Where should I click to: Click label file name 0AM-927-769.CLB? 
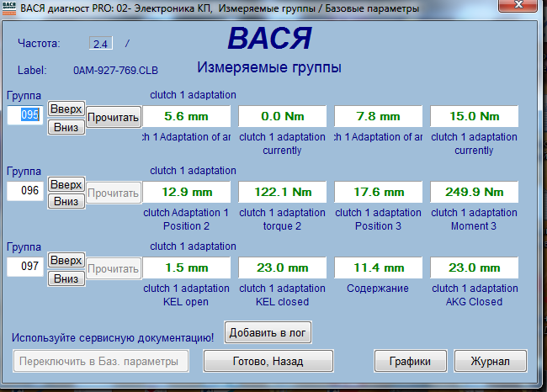115,71
